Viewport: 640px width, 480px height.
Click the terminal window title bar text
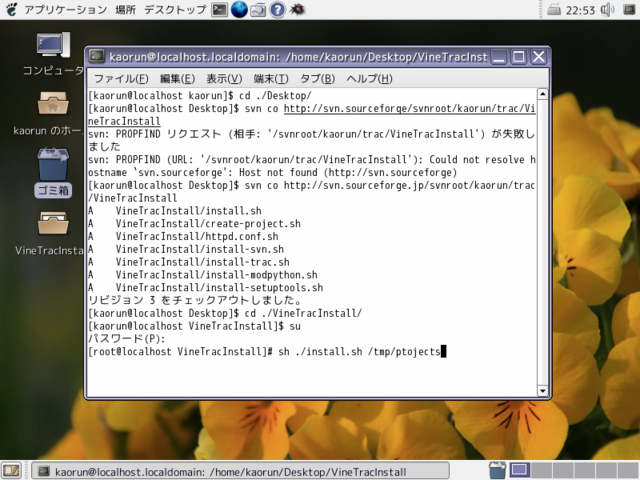pos(298,57)
